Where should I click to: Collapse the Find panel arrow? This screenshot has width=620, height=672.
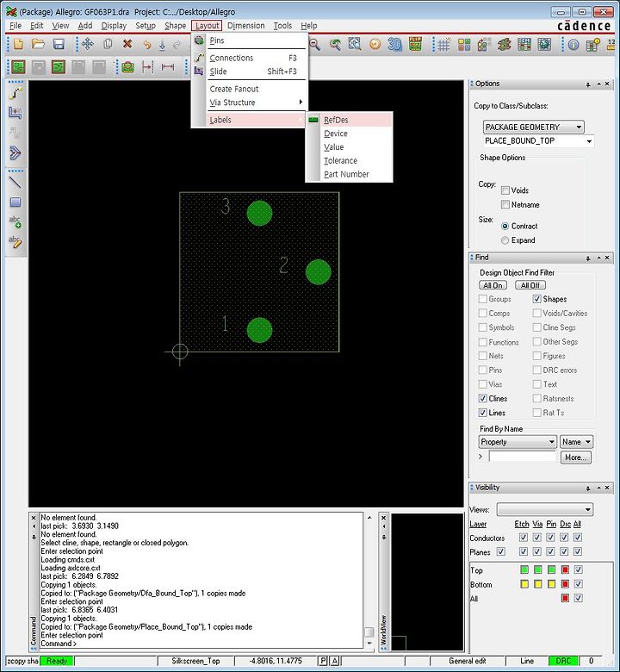tap(598, 258)
